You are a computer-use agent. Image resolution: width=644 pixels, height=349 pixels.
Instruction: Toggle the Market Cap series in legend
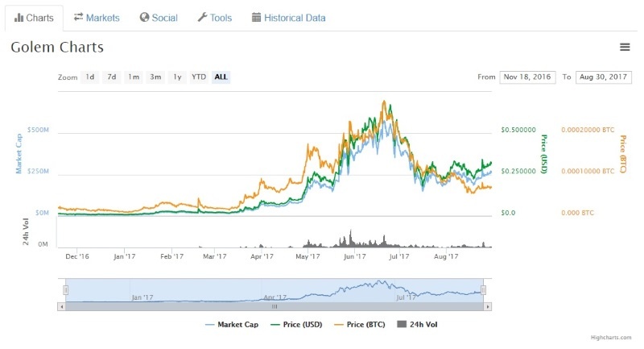pos(232,324)
